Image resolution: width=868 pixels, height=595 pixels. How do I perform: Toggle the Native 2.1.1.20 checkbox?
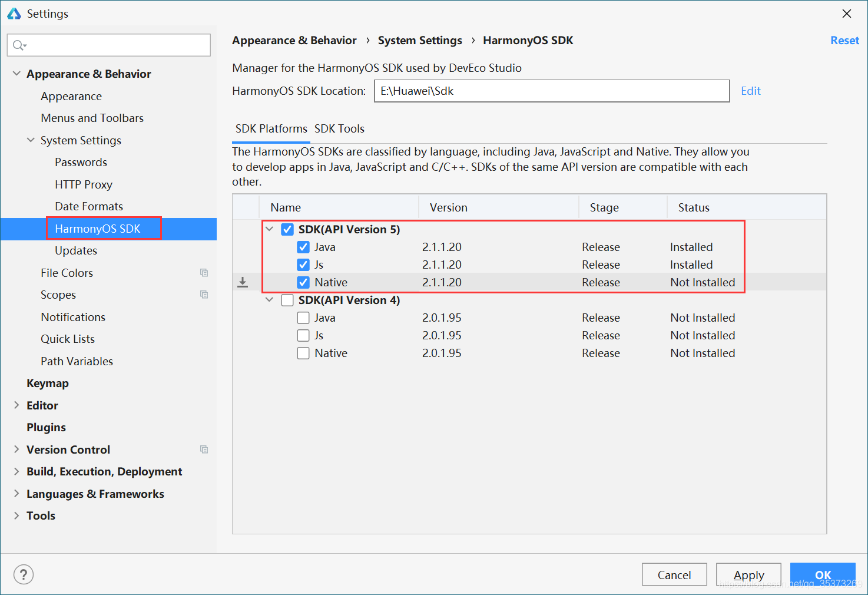[x=303, y=283]
